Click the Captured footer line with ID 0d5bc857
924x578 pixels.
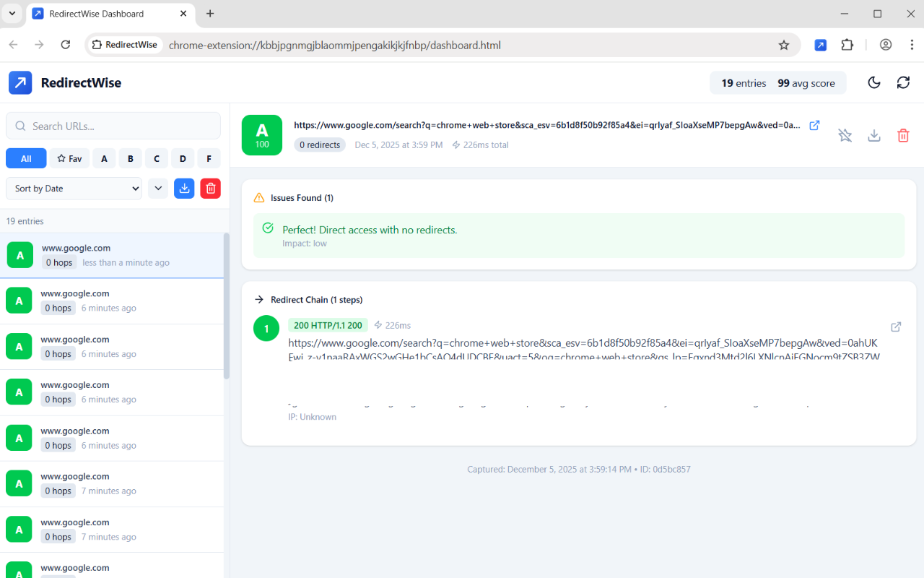click(x=579, y=470)
